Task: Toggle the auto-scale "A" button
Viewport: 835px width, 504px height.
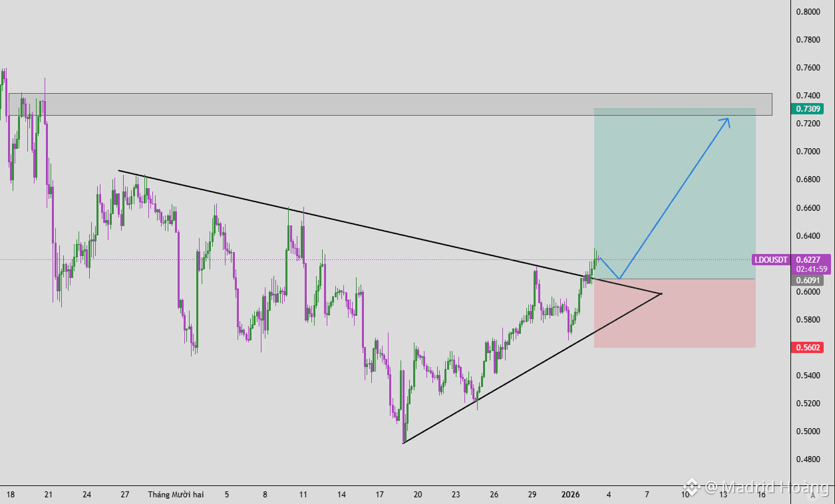Action: [812, 495]
